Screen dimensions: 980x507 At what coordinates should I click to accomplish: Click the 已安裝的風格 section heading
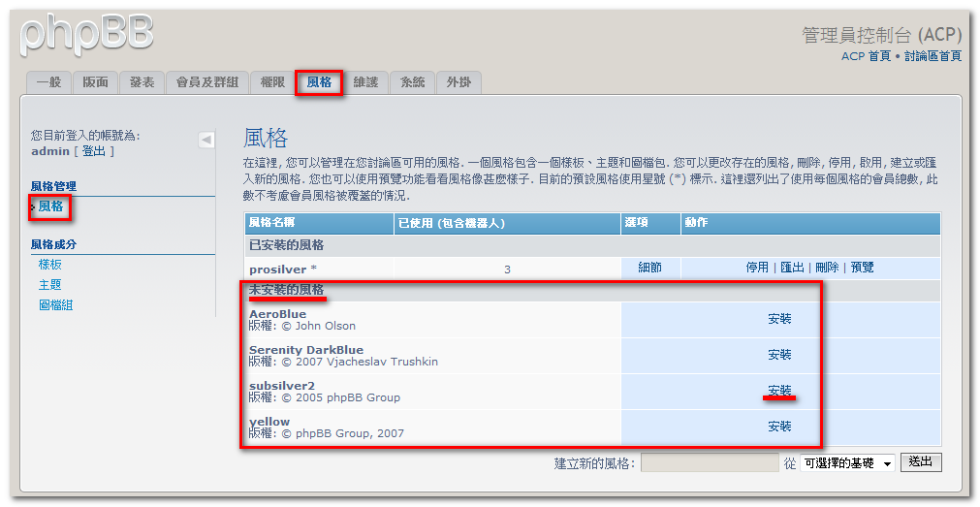click(286, 245)
